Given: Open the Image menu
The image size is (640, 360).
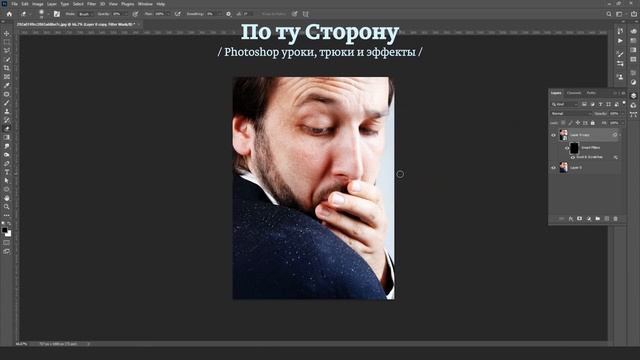Looking at the screenshot, I should pyautogui.click(x=38, y=4).
